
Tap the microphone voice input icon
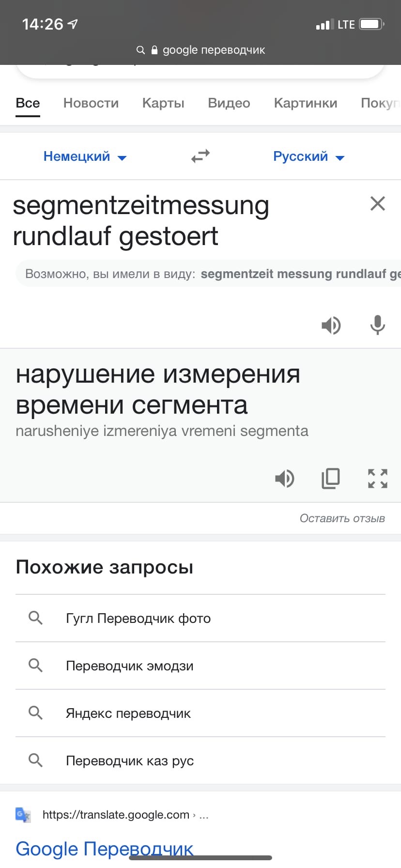(x=377, y=325)
